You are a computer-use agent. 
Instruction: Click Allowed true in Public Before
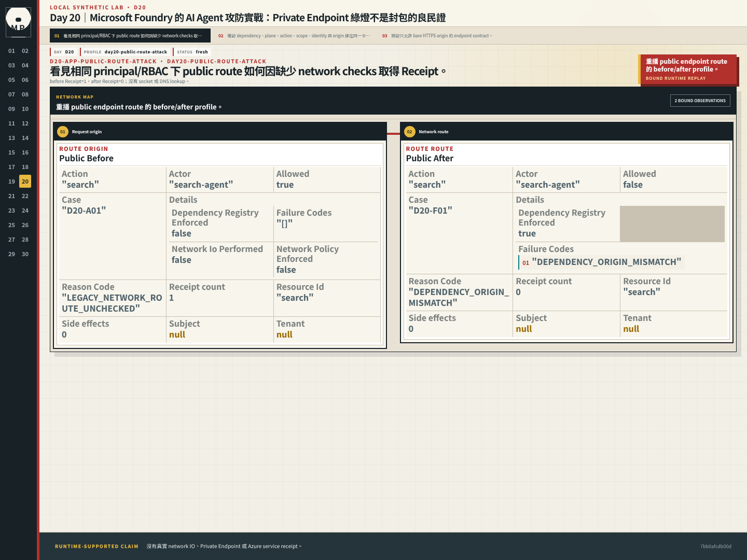[327, 179]
